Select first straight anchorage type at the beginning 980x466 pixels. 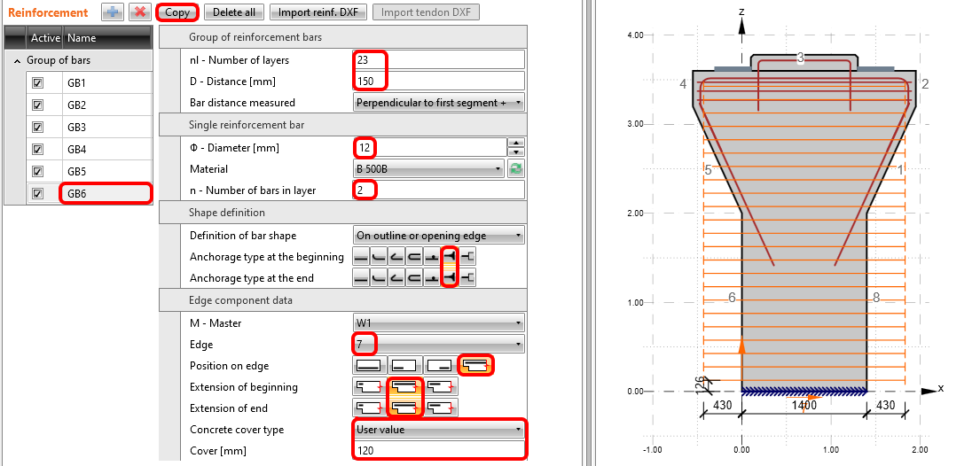coord(362,257)
